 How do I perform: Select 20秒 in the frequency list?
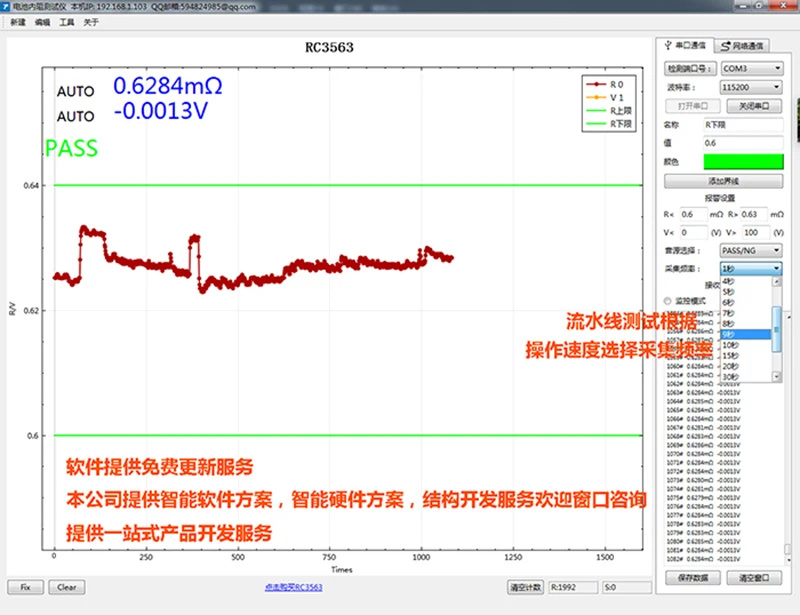745,366
